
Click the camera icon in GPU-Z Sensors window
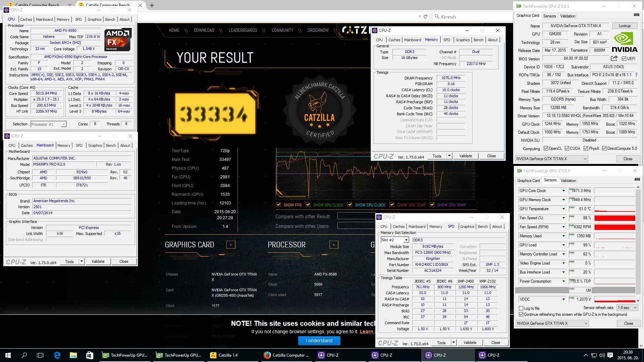(x=637, y=179)
